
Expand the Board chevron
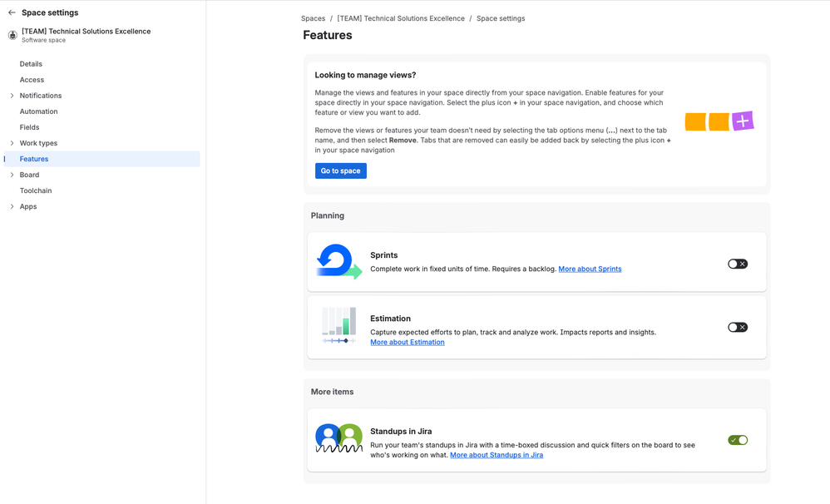tap(12, 175)
